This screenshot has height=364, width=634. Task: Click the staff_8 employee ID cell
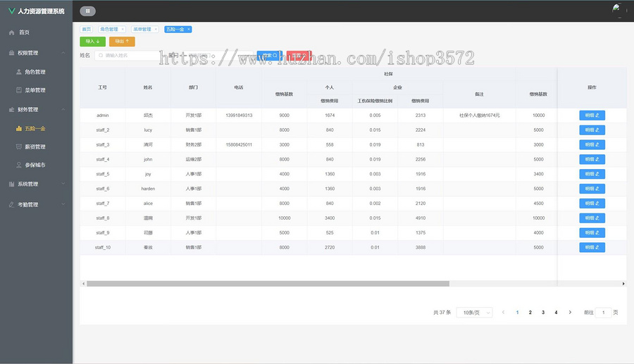coord(103,218)
